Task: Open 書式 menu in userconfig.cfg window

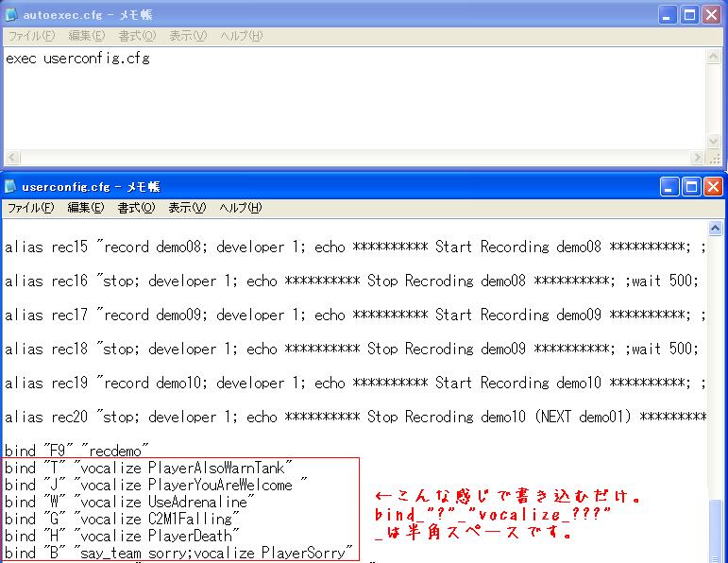Action: click(137, 208)
